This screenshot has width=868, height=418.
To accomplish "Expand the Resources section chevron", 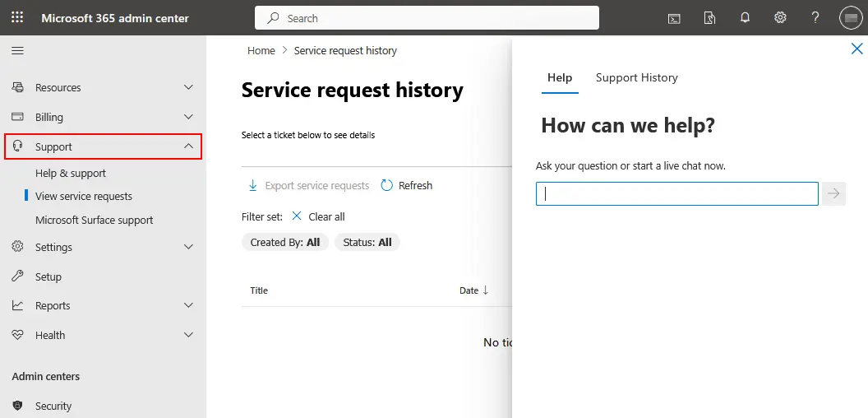I will (189, 87).
